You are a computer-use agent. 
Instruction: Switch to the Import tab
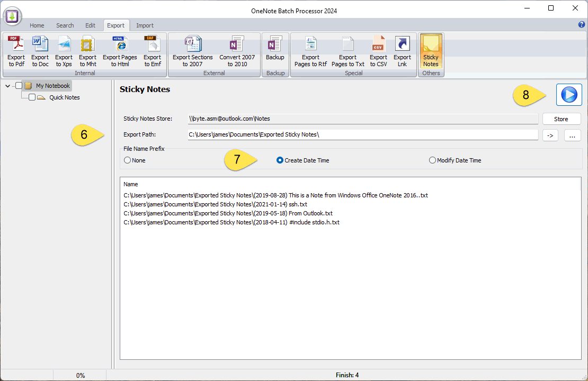[145, 25]
